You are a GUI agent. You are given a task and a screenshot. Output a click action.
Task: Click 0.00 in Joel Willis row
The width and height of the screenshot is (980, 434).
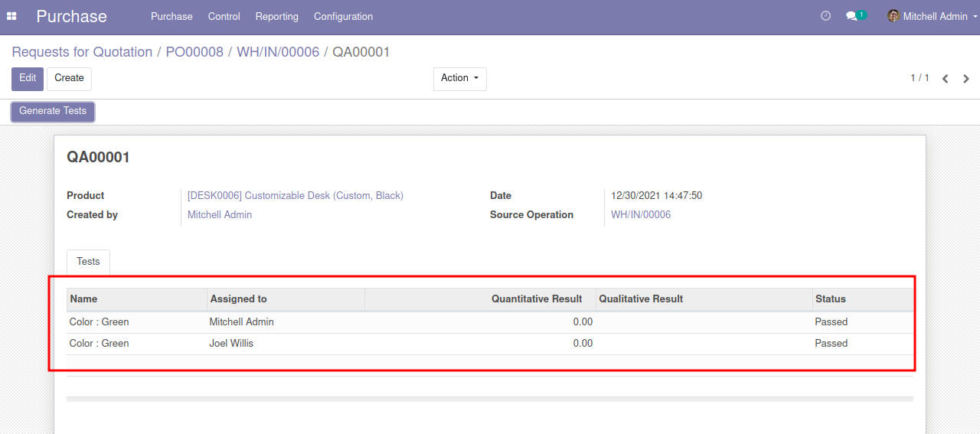[x=583, y=344]
